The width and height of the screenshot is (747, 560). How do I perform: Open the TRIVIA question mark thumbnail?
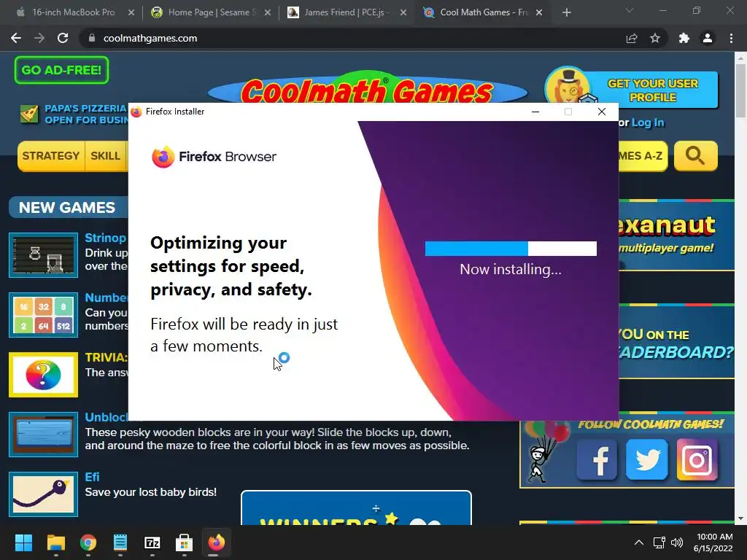pyautogui.click(x=43, y=375)
